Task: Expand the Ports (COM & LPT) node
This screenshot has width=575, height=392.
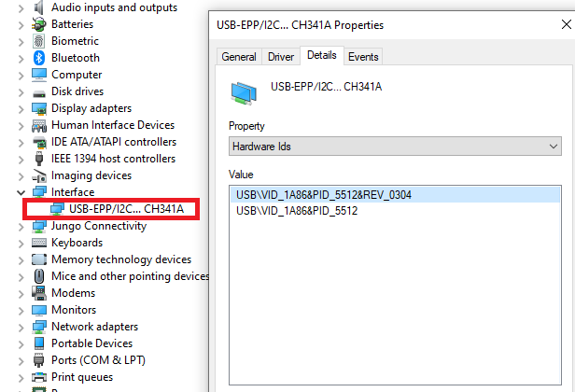Action: [x=21, y=360]
